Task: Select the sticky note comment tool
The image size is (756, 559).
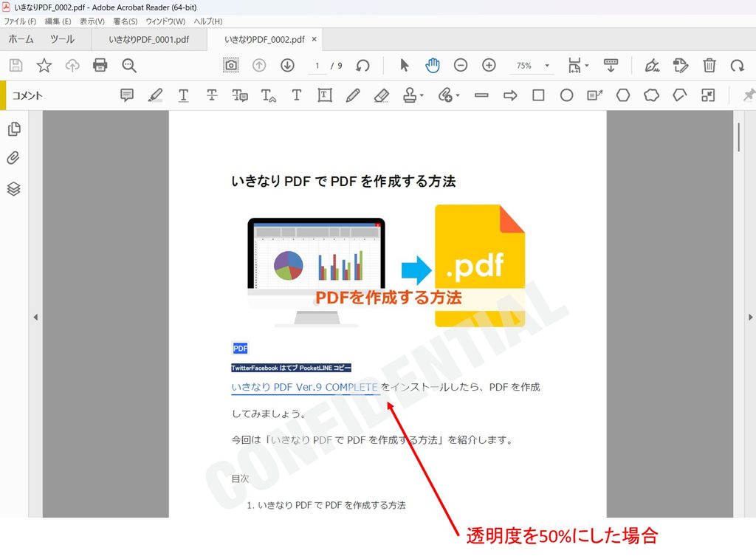Action: point(127,95)
